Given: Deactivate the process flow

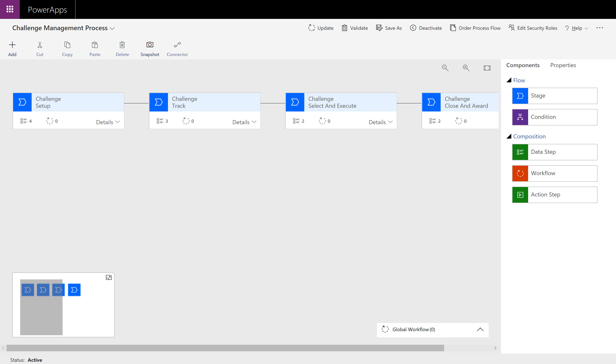Looking at the screenshot, I should point(426,28).
